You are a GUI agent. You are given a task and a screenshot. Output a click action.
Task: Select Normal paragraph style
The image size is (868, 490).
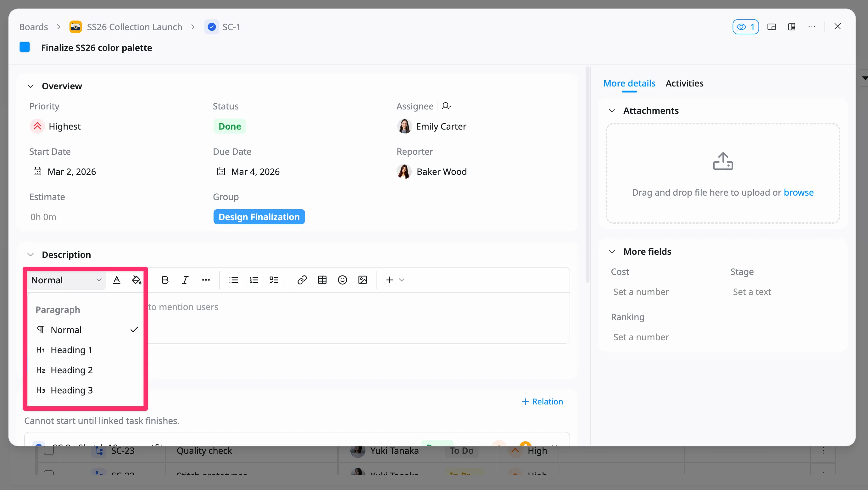[86, 330]
